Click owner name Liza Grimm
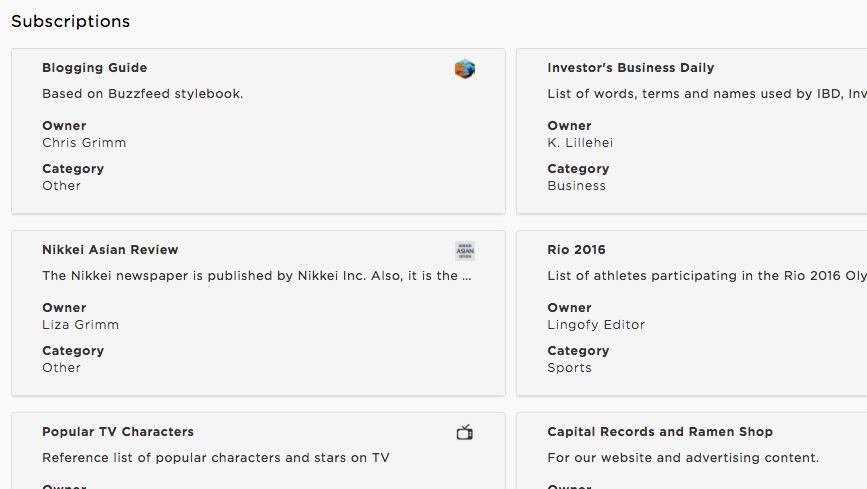The width and height of the screenshot is (867, 489). pos(80,325)
